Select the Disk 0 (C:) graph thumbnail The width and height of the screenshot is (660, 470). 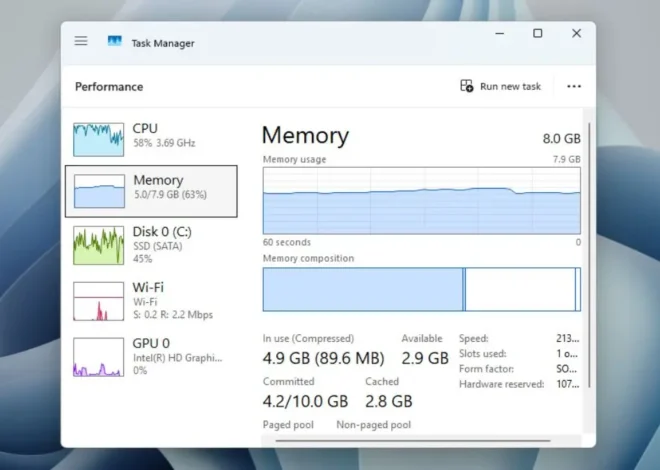tap(98, 245)
